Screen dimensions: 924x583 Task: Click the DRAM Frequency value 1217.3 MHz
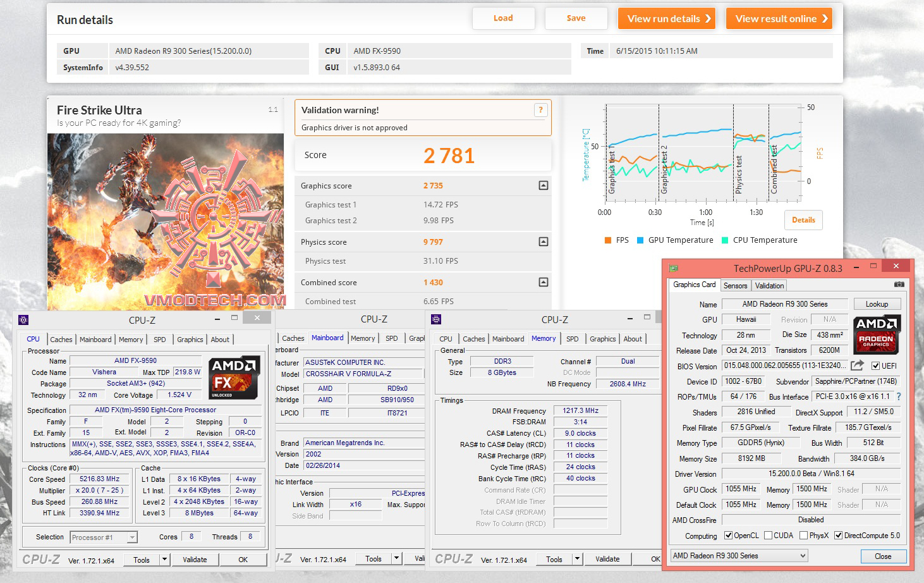(581, 411)
